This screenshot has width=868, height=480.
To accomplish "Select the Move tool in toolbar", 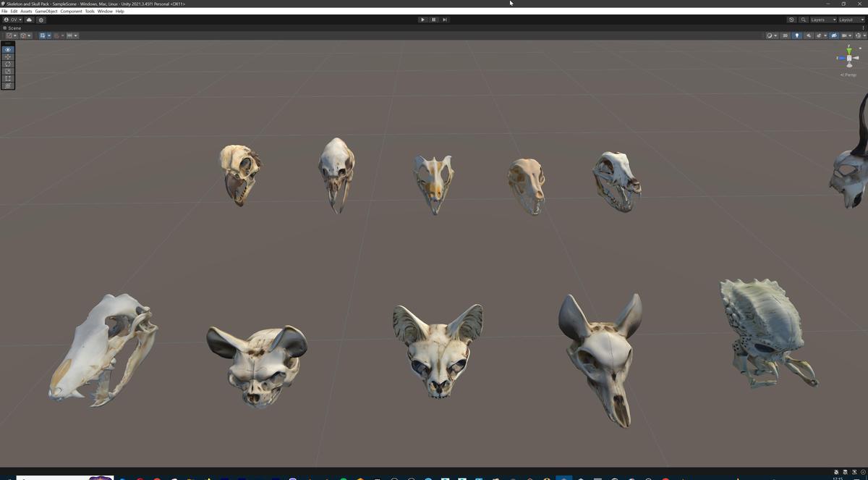I will click(x=7, y=56).
